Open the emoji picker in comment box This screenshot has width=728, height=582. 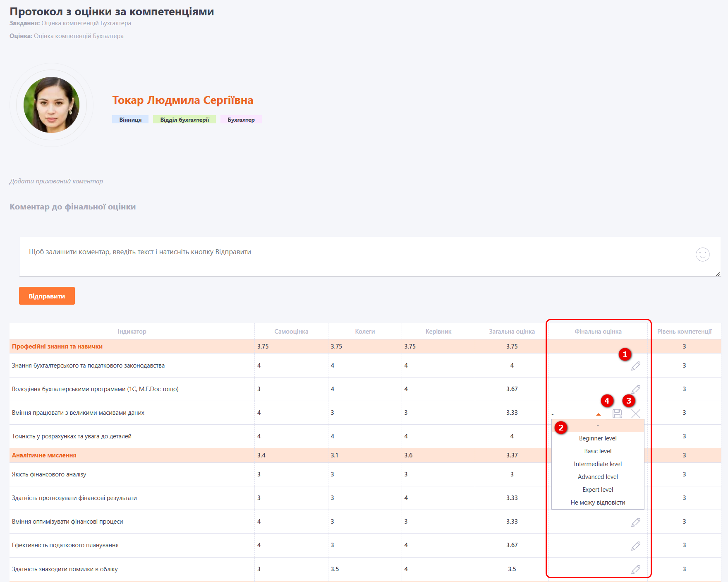[702, 254]
